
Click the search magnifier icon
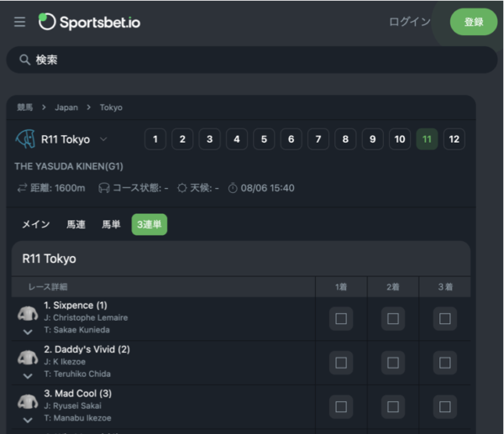(24, 60)
